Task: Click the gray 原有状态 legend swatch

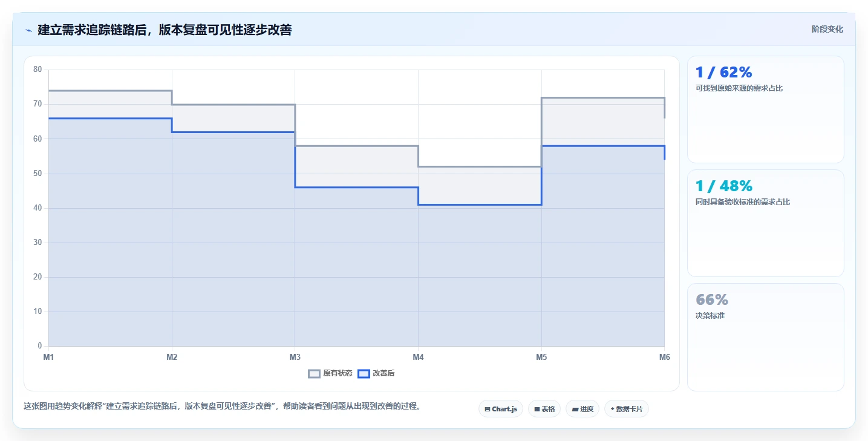Action: point(314,373)
